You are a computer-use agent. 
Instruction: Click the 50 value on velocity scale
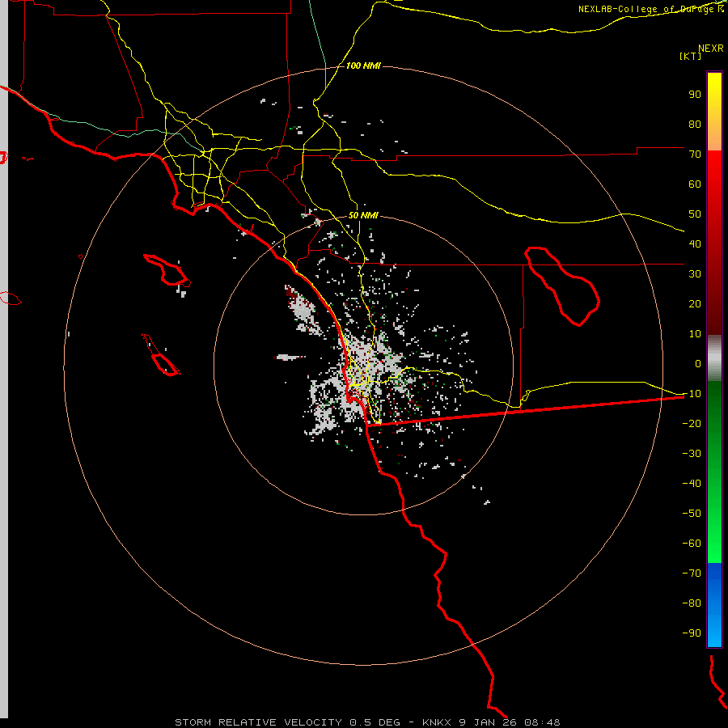point(695,214)
